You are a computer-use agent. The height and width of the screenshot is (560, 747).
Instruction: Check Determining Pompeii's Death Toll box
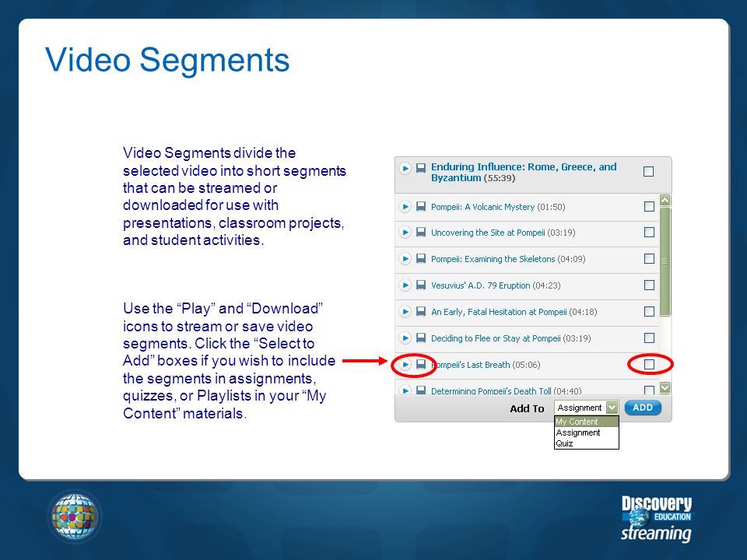649,390
